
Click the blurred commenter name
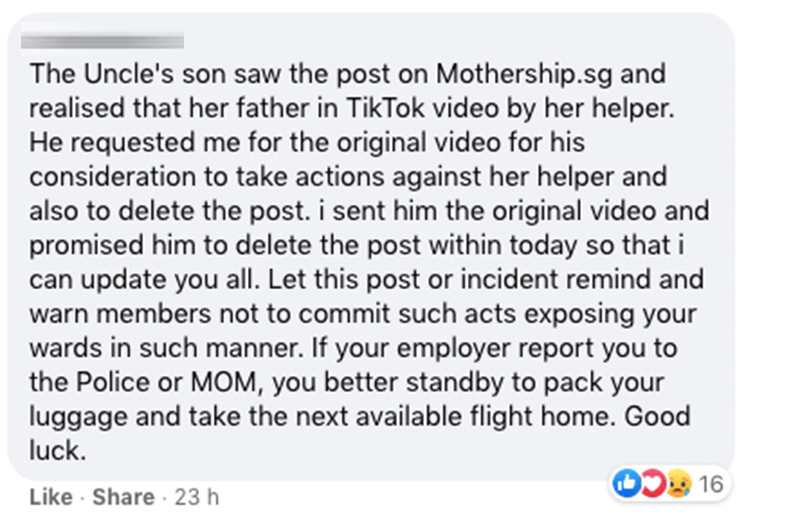click(x=102, y=41)
